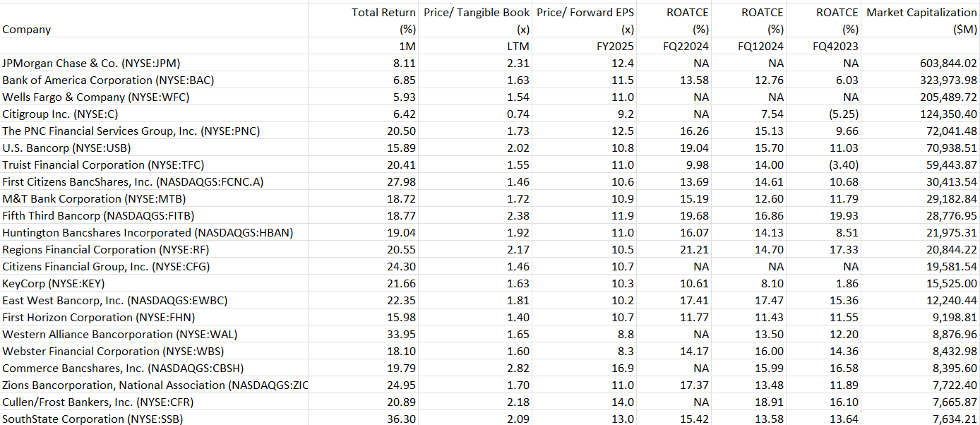Click M&T Bank price/tangible book 1.72
This screenshot has width=980, height=425.
click(x=475, y=198)
